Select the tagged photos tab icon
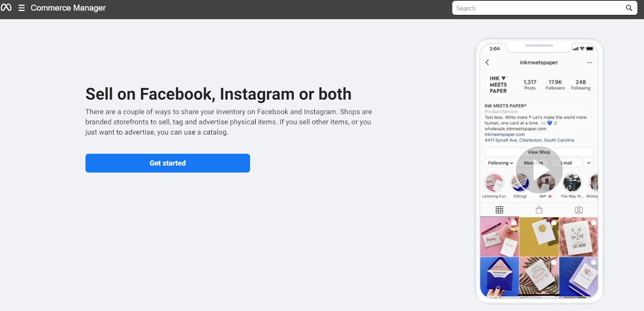Viewport: 644px width, 311px height. coord(578,210)
